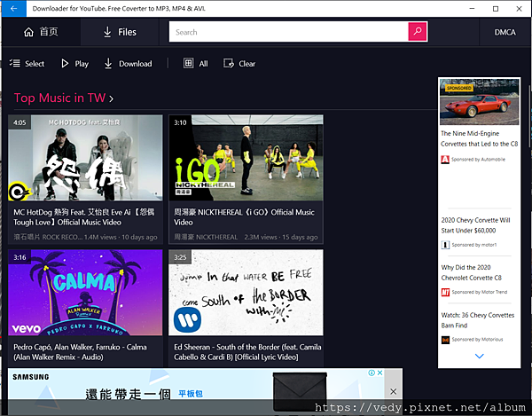
Task: Click the 3:10 duration badge
Action: click(x=180, y=122)
